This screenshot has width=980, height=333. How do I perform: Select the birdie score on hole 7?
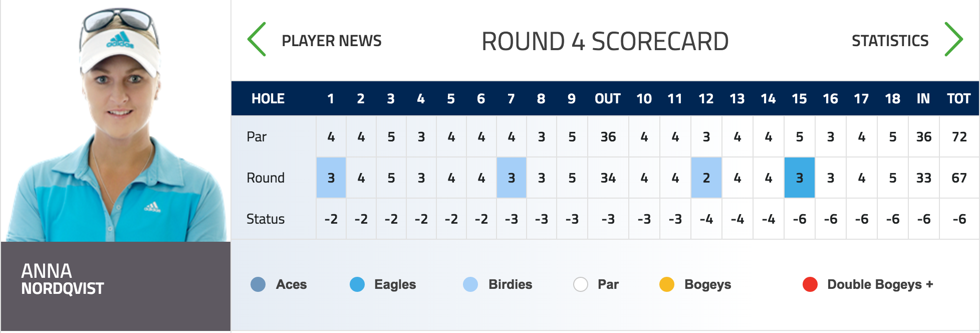point(512,178)
